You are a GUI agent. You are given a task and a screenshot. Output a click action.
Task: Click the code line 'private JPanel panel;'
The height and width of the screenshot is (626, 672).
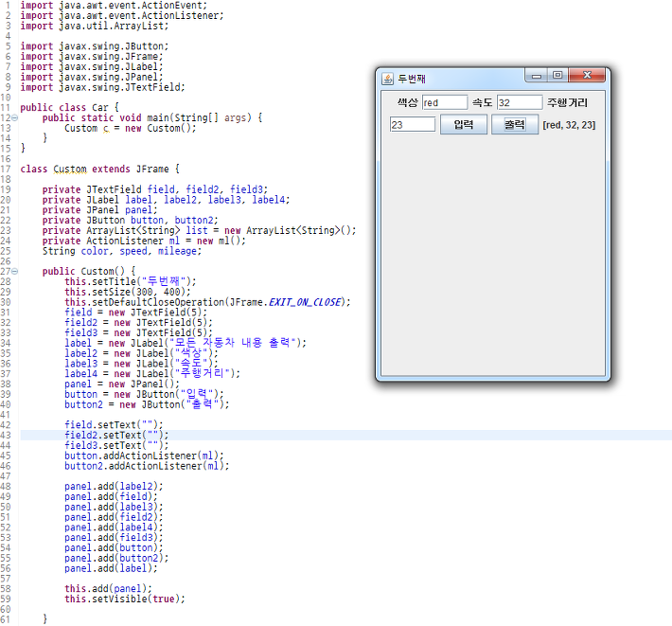point(100,209)
